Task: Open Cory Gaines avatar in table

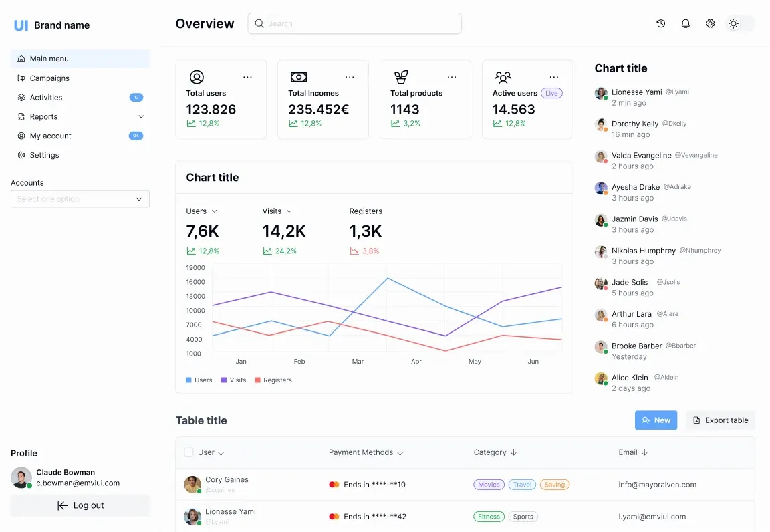Action: point(192,485)
